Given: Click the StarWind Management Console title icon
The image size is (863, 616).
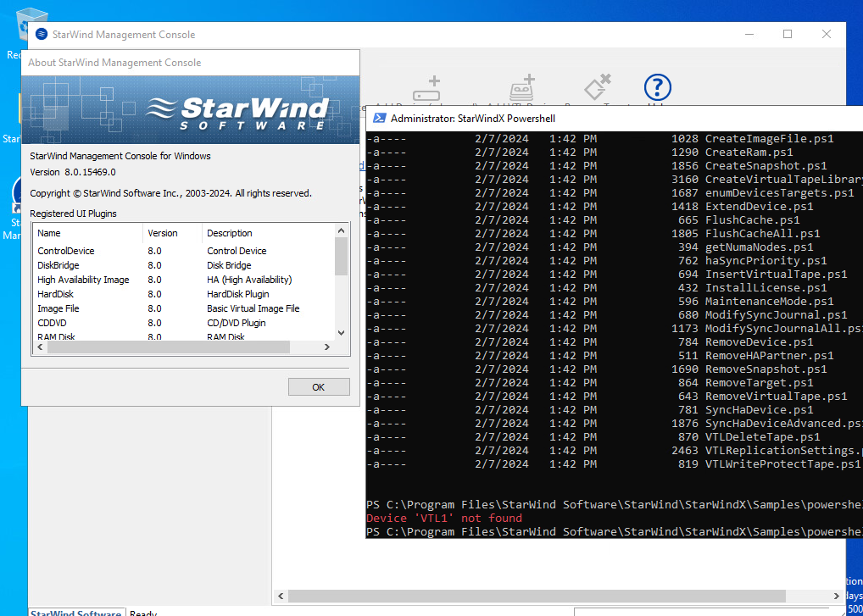Looking at the screenshot, I should pyautogui.click(x=42, y=34).
